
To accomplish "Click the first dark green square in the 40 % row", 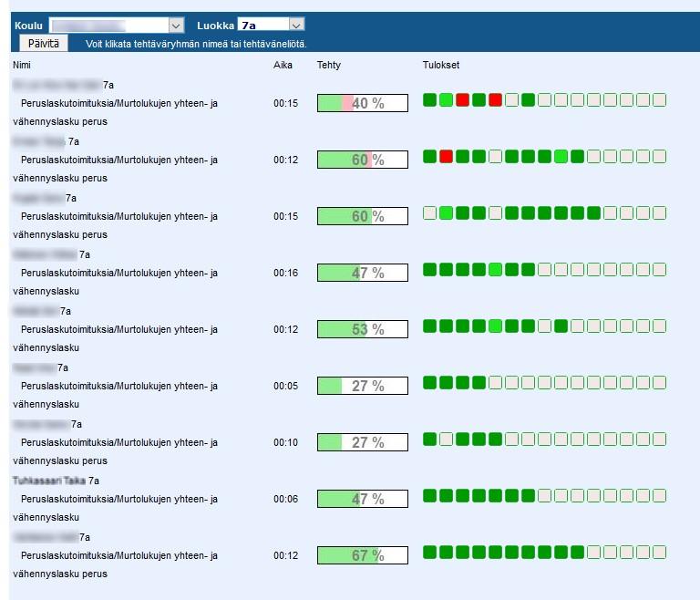I will 429,100.
